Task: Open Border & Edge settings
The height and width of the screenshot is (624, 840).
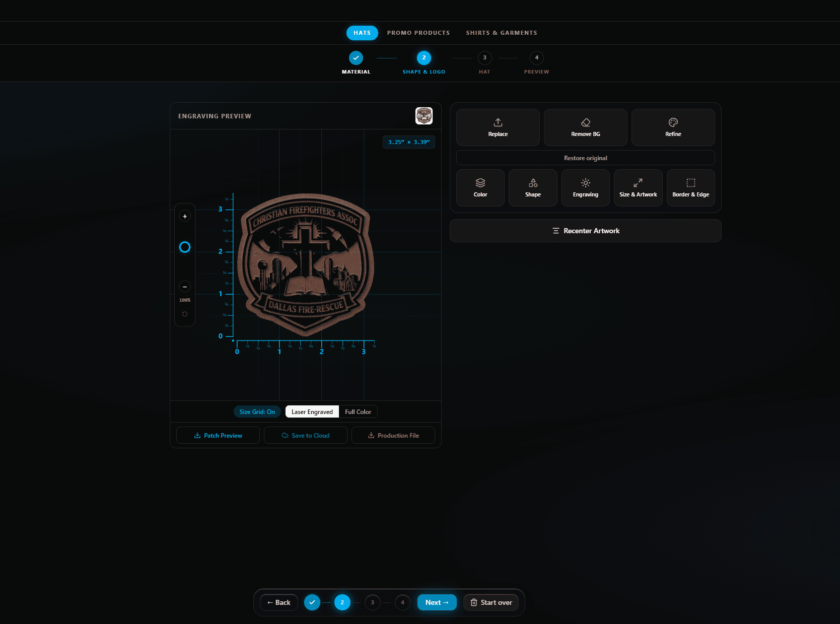Action: coord(690,188)
